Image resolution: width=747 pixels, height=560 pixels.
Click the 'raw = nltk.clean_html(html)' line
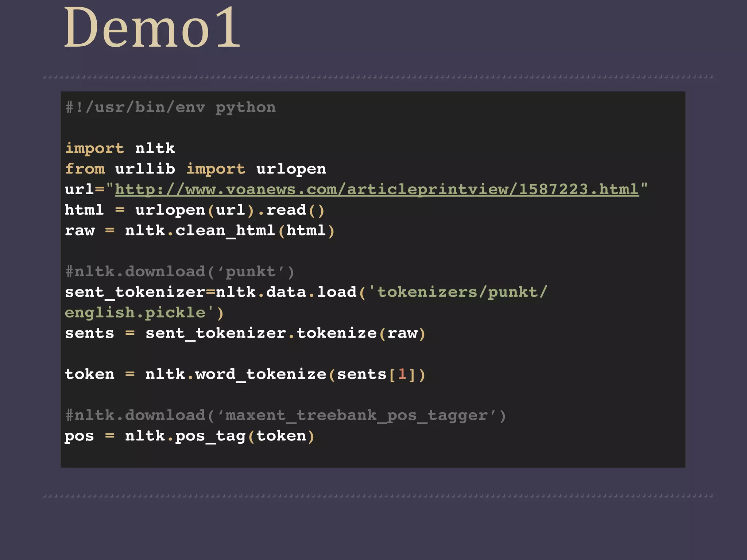(200, 231)
